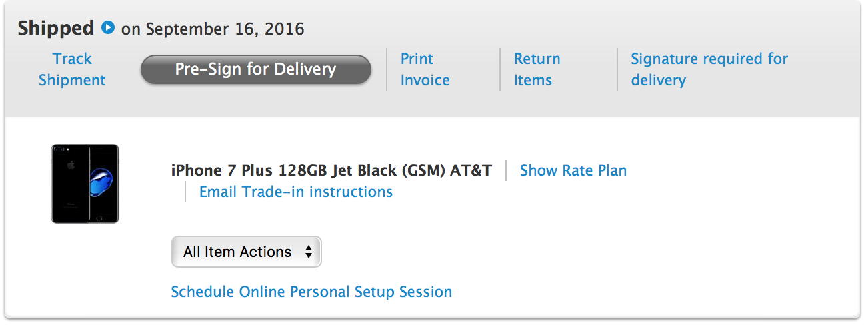The height and width of the screenshot is (329, 868).
Task: Schedule Online Personal Setup Session
Action: pyautogui.click(x=311, y=292)
